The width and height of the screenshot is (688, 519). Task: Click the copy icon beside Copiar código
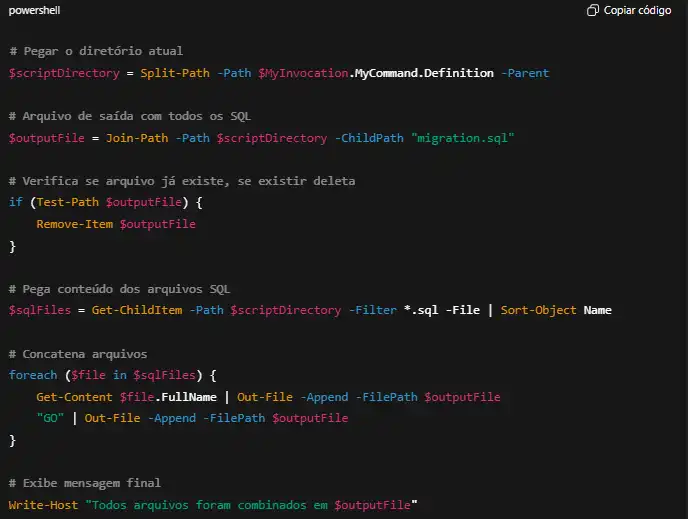[593, 10]
